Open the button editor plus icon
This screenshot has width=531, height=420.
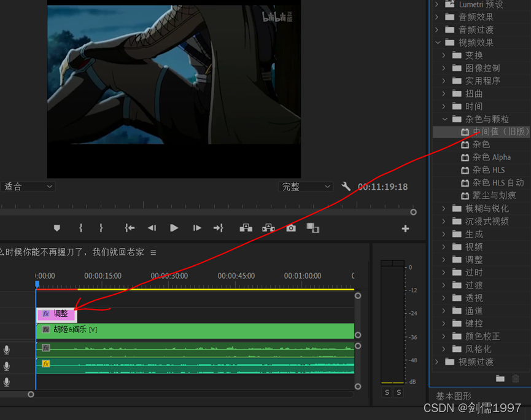tap(405, 228)
